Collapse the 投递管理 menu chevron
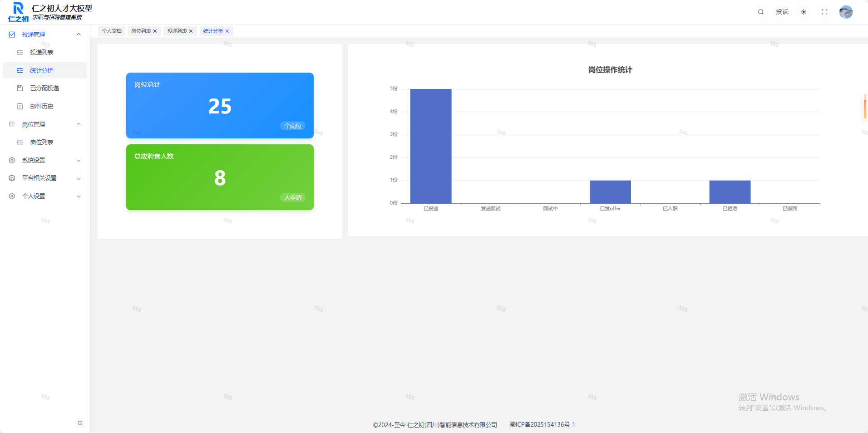 tap(79, 34)
